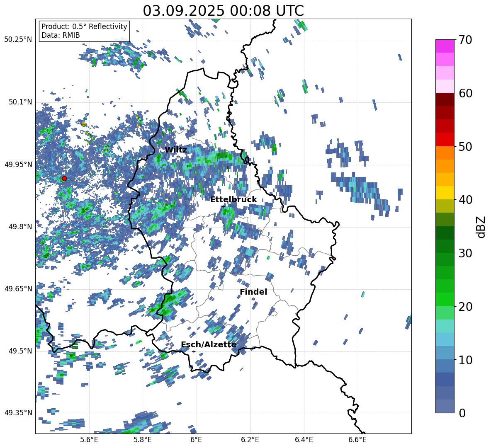Click the 6°E longitude label
The image size is (491, 448).
pyautogui.click(x=196, y=440)
